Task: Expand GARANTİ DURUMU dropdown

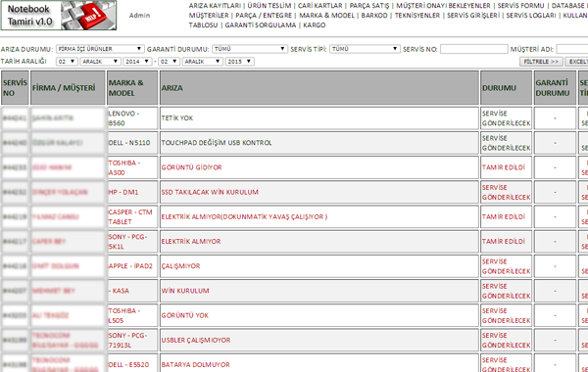Action: 250,49
